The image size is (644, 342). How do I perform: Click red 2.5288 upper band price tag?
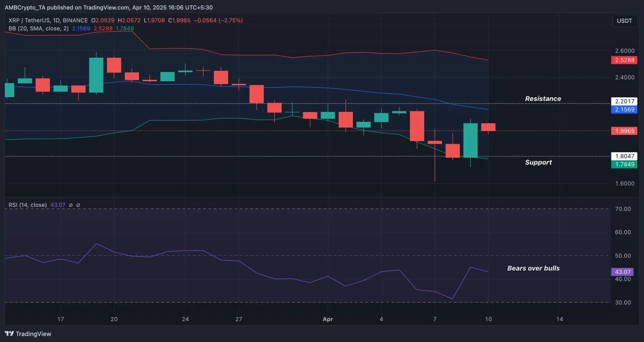624,60
